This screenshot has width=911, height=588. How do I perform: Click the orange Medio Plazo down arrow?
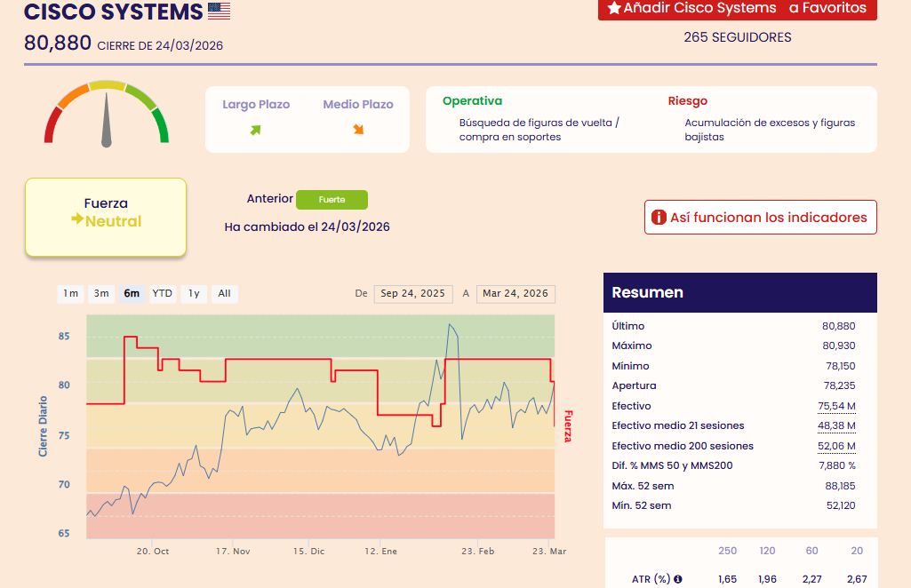358,130
